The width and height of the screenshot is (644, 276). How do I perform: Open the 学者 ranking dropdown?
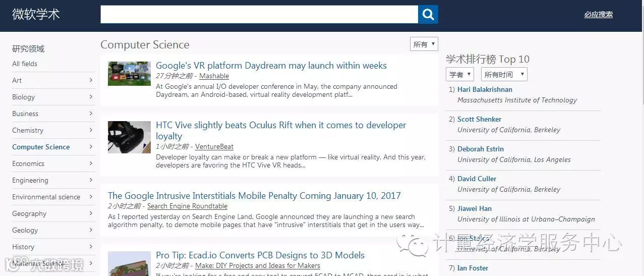pos(459,74)
